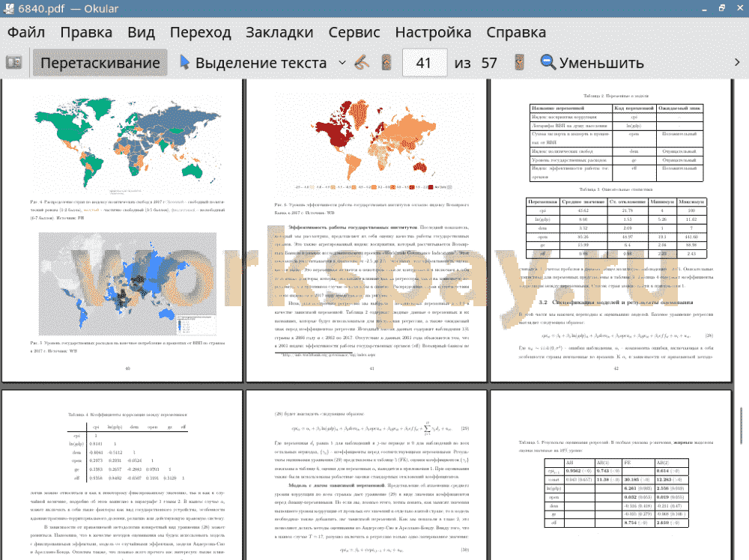Open the selection tool dropdown arrow

[x=342, y=63]
